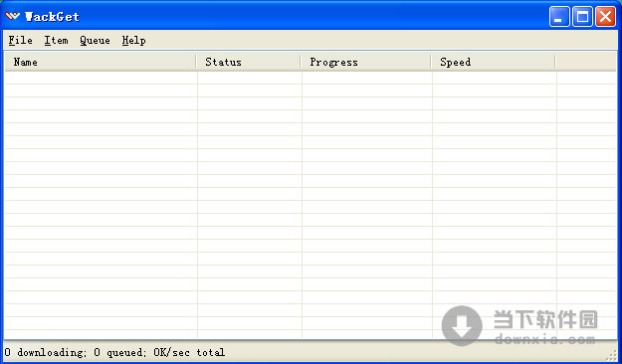Open the File menu
Viewport: 622px width, 364px height.
[x=20, y=41]
